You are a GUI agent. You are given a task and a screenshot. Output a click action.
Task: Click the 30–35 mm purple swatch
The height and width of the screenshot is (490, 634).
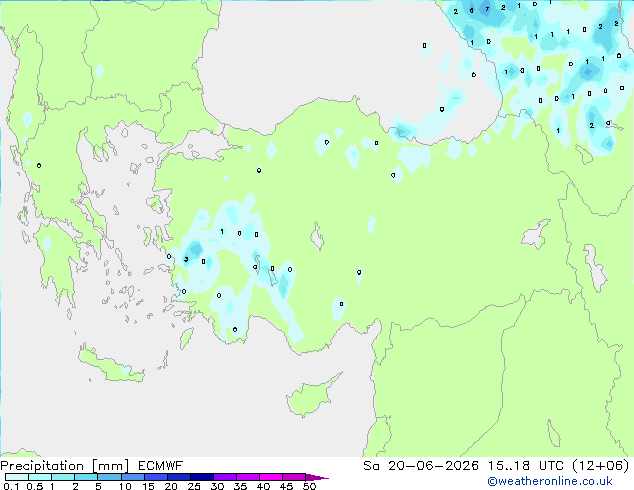pos(225,477)
